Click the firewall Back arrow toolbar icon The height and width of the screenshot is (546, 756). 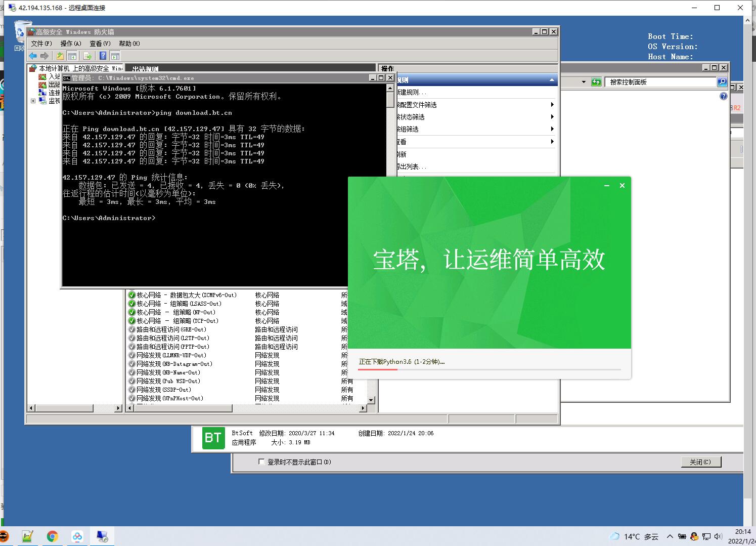pyautogui.click(x=33, y=56)
